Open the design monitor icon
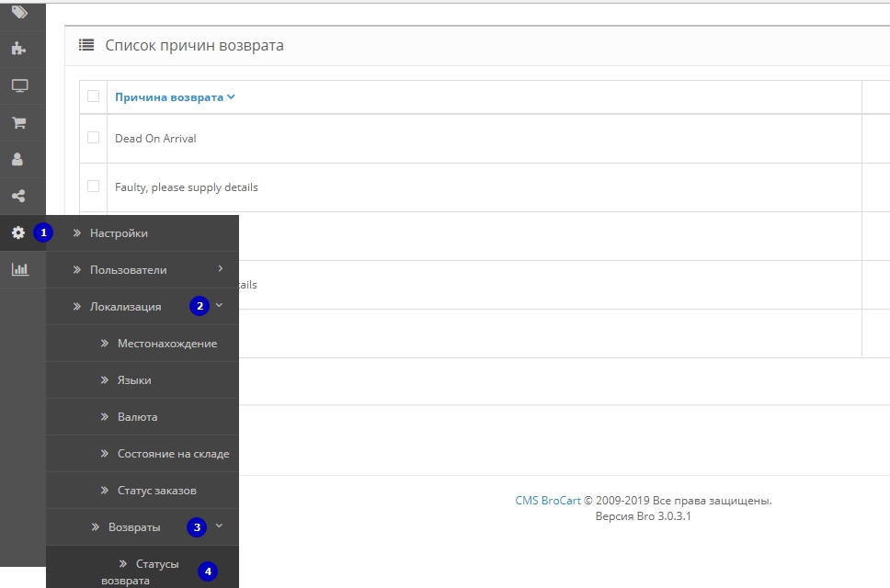The width and height of the screenshot is (890, 588). [19, 85]
